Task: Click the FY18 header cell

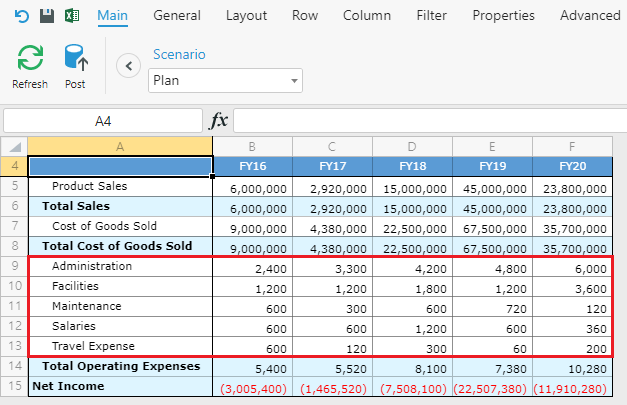Action: tap(412, 166)
